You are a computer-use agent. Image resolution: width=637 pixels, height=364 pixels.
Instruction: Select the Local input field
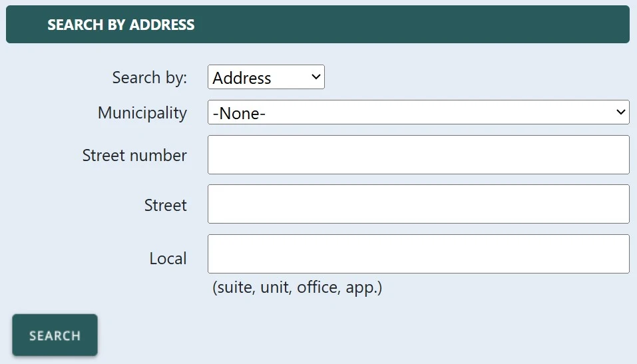(x=417, y=254)
